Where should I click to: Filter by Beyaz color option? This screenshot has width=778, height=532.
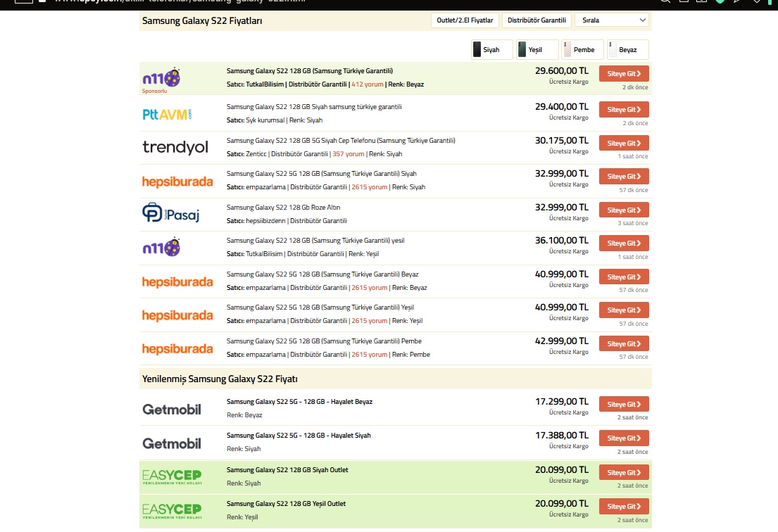[x=627, y=49]
